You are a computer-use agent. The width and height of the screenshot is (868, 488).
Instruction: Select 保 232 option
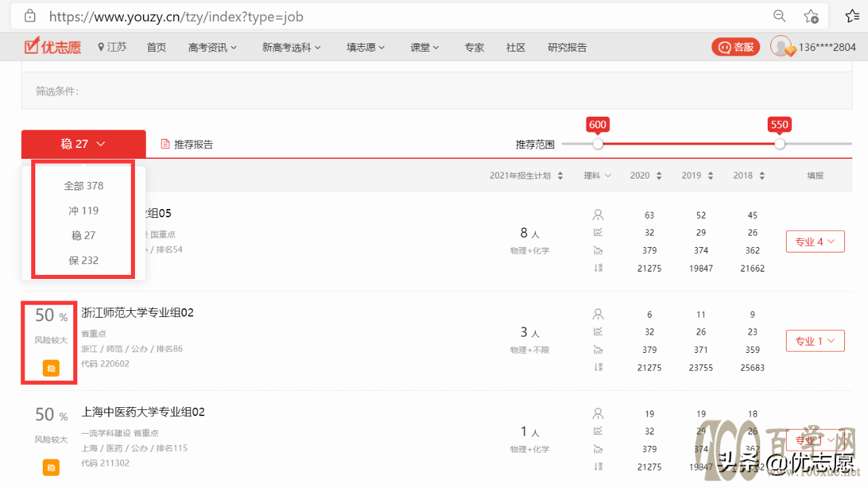83,261
